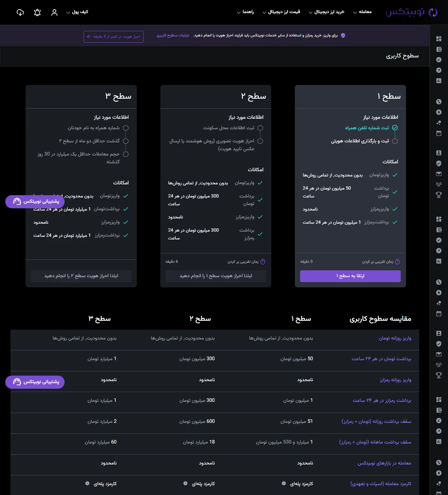Click checkmark beside Level 1 'برداشت‌رمزارز'
Viewport: 448px width, 495px height.
pyautogui.click(x=395, y=222)
